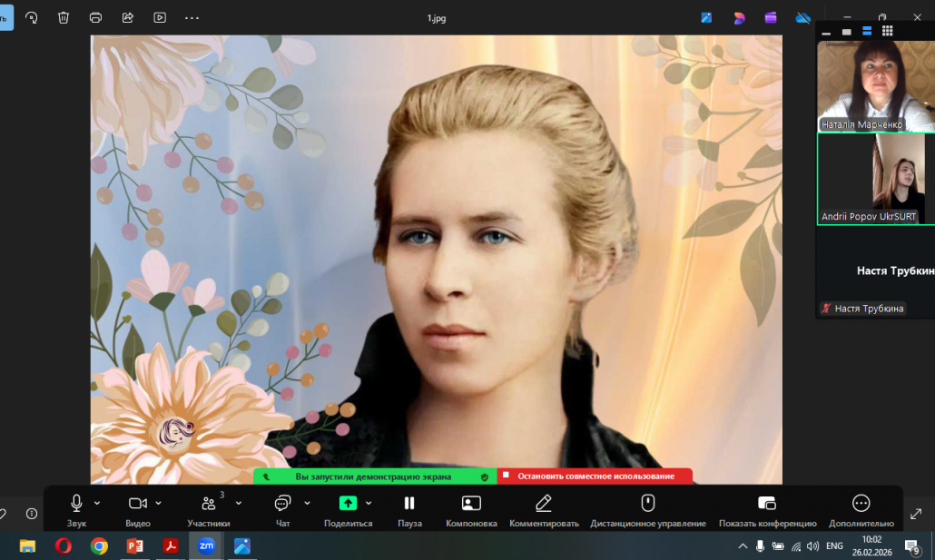Click Дистанционное управление remote control icon
Viewport: 935px width, 560px height.
(x=647, y=504)
